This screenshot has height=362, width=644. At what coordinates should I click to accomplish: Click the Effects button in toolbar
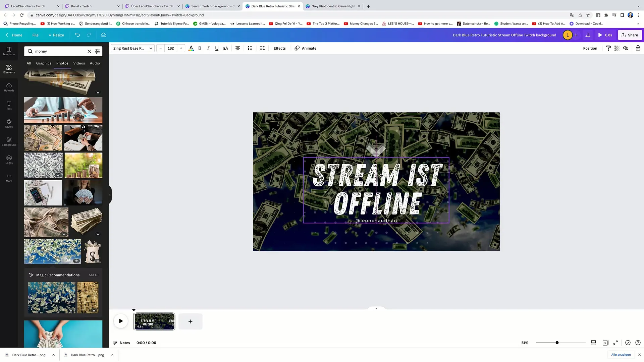279,48
